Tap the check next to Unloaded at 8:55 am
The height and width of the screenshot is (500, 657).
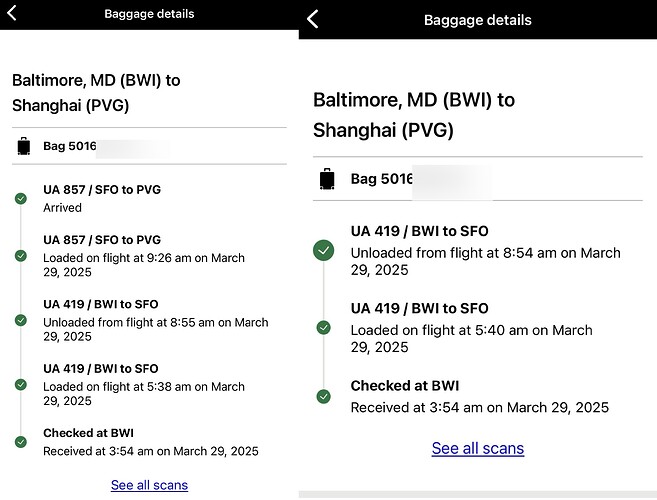[x=21, y=320]
